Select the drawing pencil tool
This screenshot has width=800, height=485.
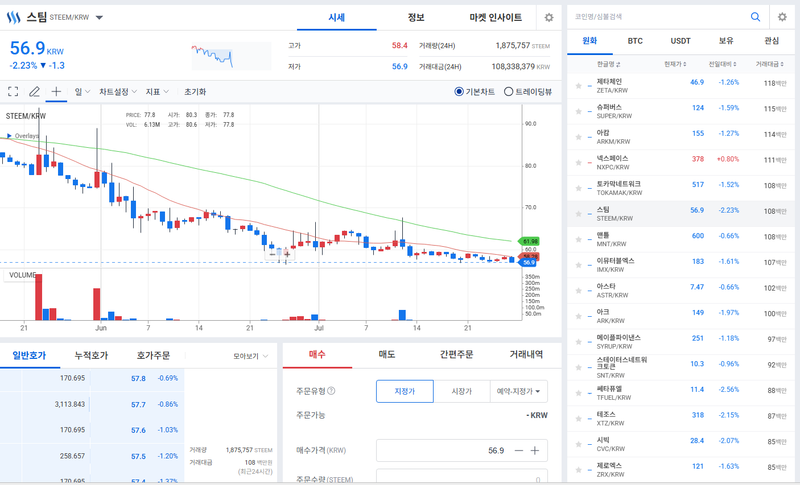[34, 92]
